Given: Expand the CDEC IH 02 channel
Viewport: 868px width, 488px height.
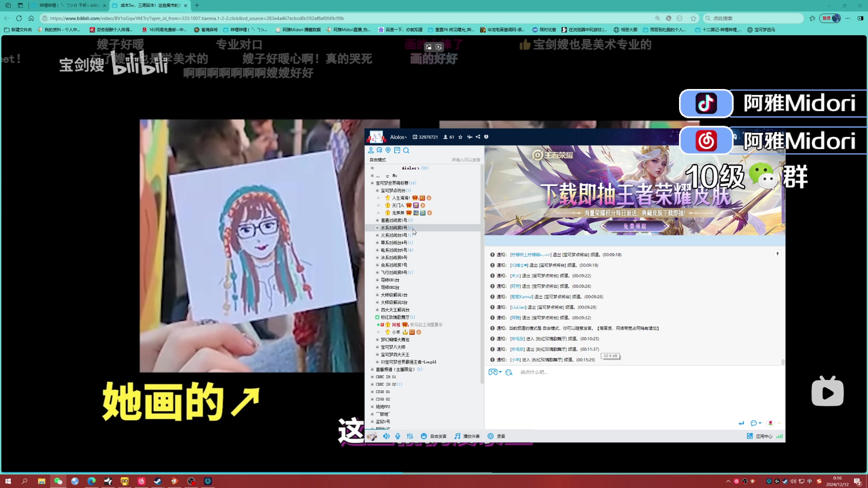Looking at the screenshot, I should 372,385.
